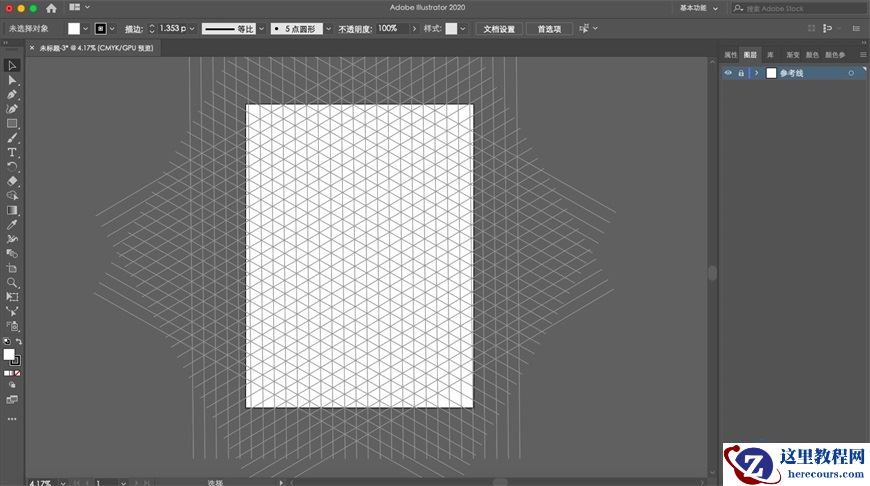Screen dimensions: 870x486
Task: Toggle visibility eye of 参考线 layer
Action: pyautogui.click(x=728, y=73)
